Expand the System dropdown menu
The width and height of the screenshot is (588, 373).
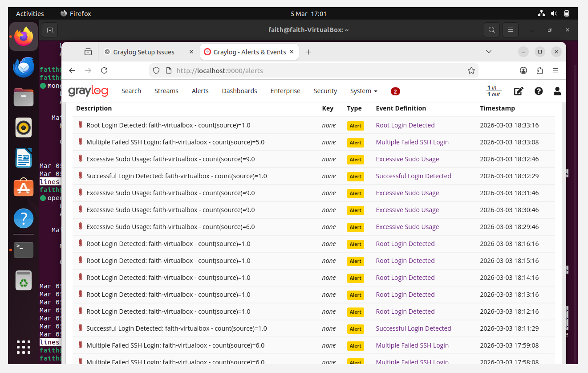pyautogui.click(x=363, y=91)
